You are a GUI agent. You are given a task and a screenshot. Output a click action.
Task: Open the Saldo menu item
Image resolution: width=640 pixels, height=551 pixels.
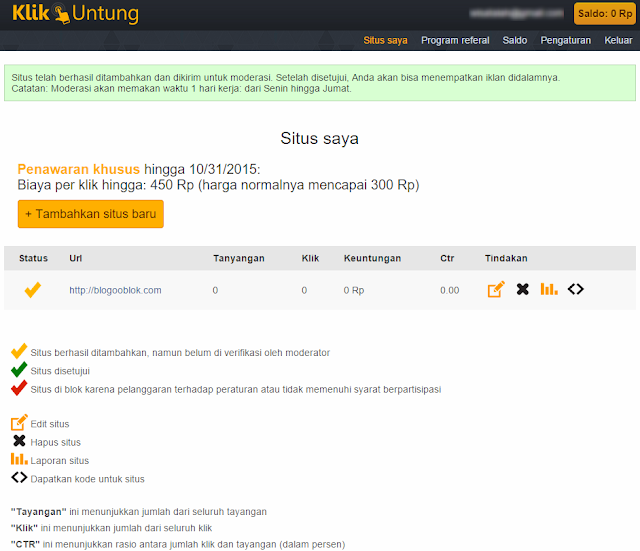pyautogui.click(x=515, y=40)
